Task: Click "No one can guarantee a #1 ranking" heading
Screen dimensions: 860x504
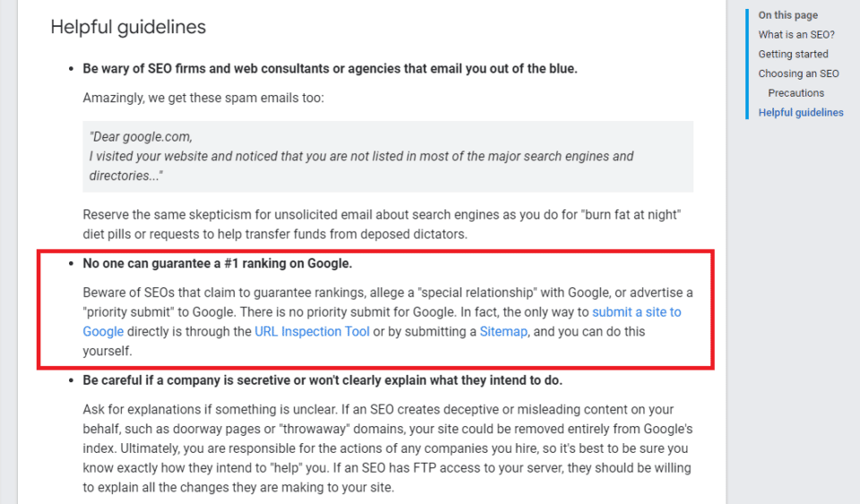Action: pyautogui.click(x=217, y=263)
